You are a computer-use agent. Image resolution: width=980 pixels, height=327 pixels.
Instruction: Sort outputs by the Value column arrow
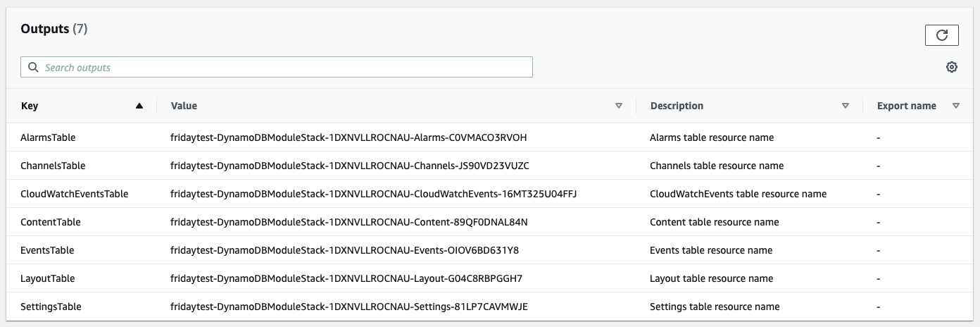click(619, 106)
